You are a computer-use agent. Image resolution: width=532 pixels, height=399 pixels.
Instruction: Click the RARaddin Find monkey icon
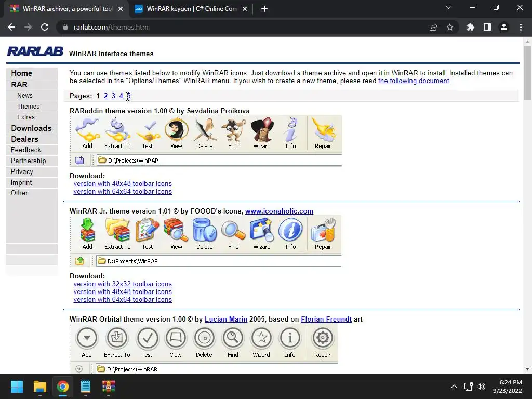pos(233,129)
